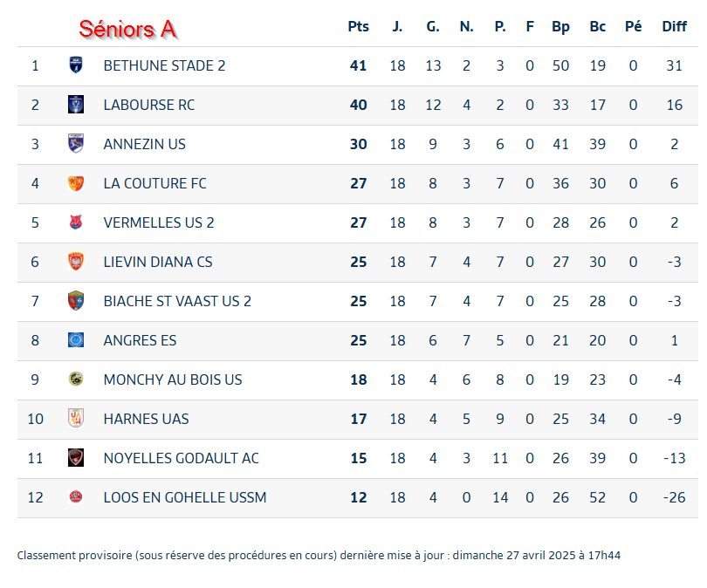Open the NOYELLES GODAULT AC team link
The height and width of the screenshot is (588, 707).
click(181, 458)
